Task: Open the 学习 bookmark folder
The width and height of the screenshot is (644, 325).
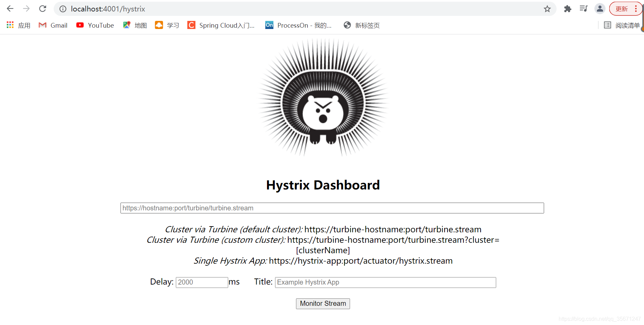Action: [x=167, y=25]
